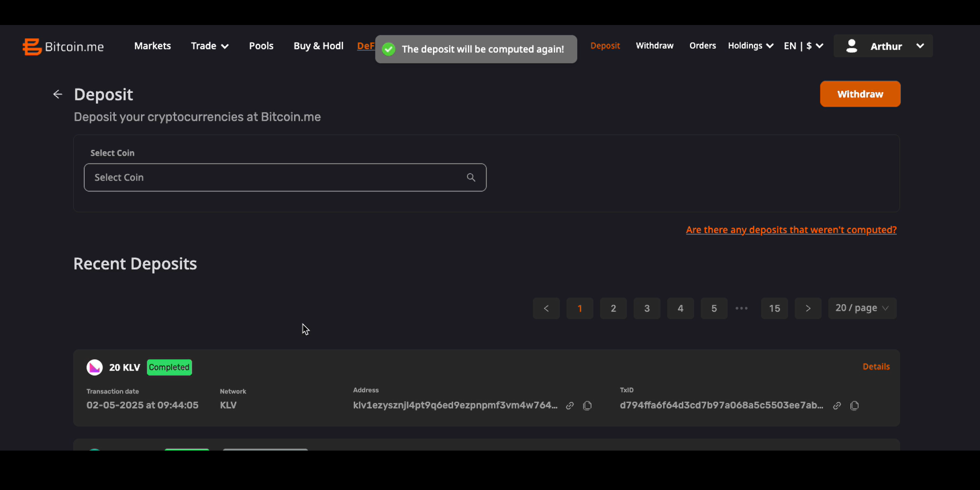Go back using the arrow beside Deposit
Image resolution: width=980 pixels, height=490 pixels.
coord(58,94)
